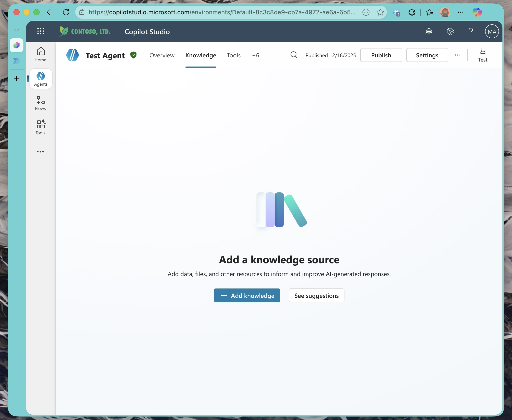
Task: Open the more options ellipsis beside Settings
Action: [x=458, y=55]
